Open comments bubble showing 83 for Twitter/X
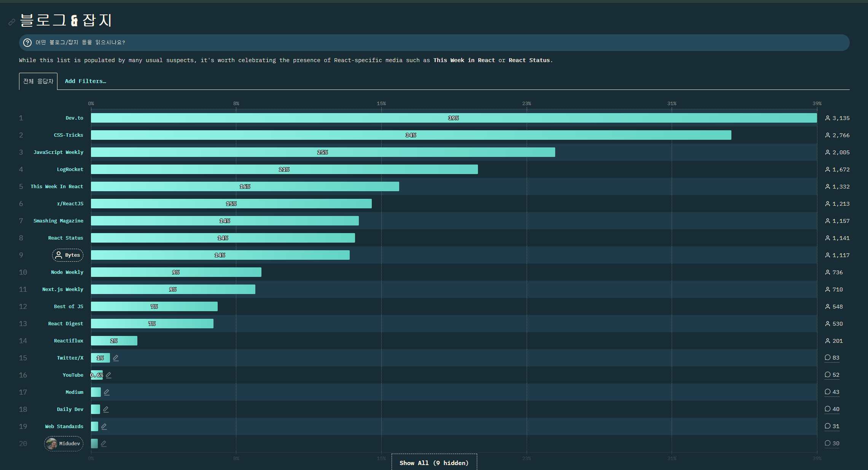The height and width of the screenshot is (470, 868). pyautogui.click(x=832, y=358)
